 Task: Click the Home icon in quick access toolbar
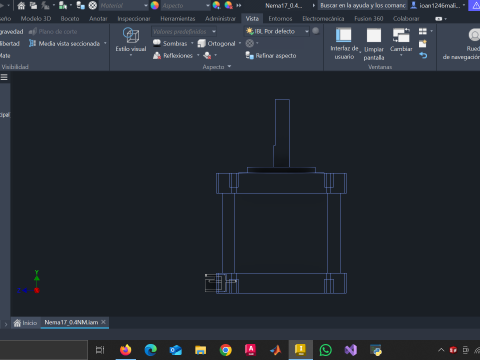click(21, 5)
